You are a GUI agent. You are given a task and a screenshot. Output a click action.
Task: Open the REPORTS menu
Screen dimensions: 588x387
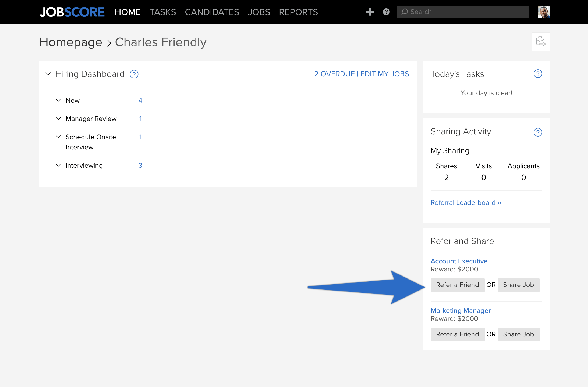coord(298,12)
